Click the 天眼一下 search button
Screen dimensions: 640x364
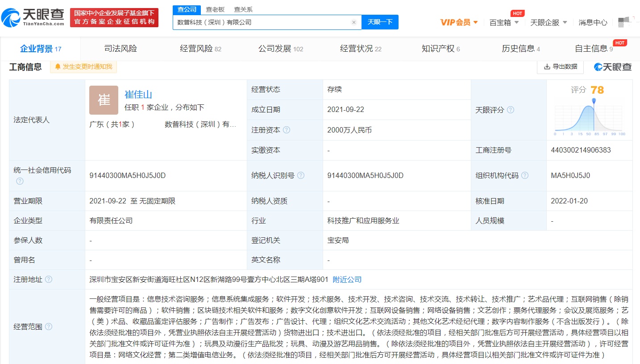(x=380, y=22)
